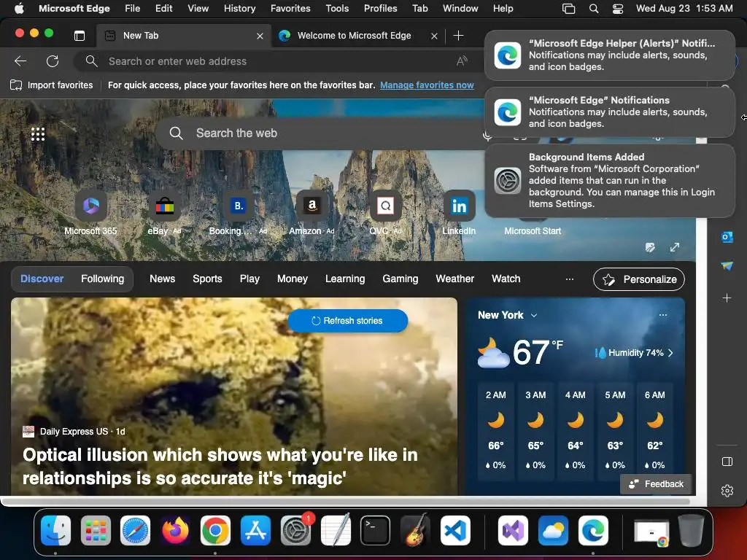The width and height of the screenshot is (747, 560).
Task: Open the Weather feed category
Action: [454, 279]
